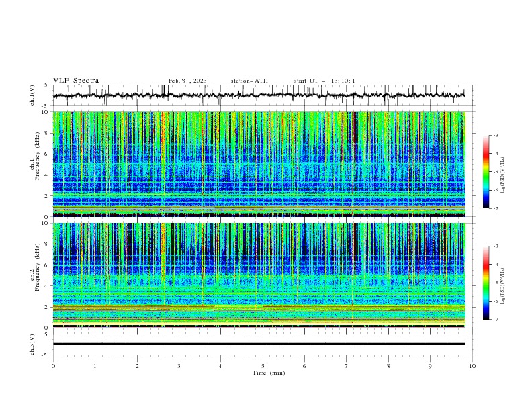This screenshot has width=532, height=411.
Task: Click time axis tick label "3"
Action: pyautogui.click(x=179, y=366)
